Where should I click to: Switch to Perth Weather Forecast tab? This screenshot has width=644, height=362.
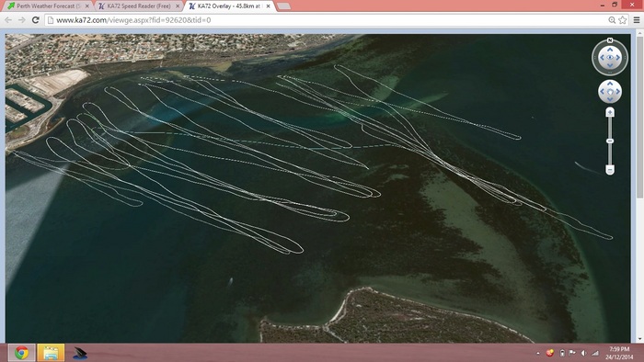click(48, 6)
